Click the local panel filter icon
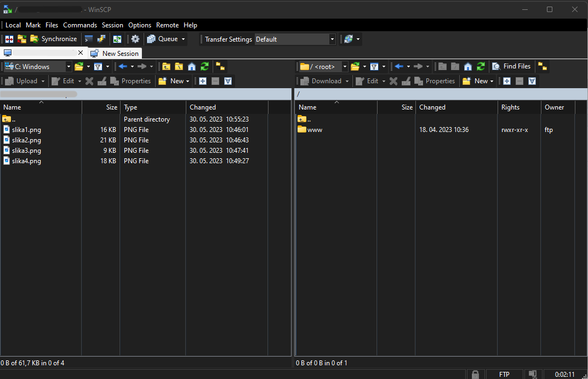Image resolution: width=588 pixels, height=379 pixels. click(98, 67)
